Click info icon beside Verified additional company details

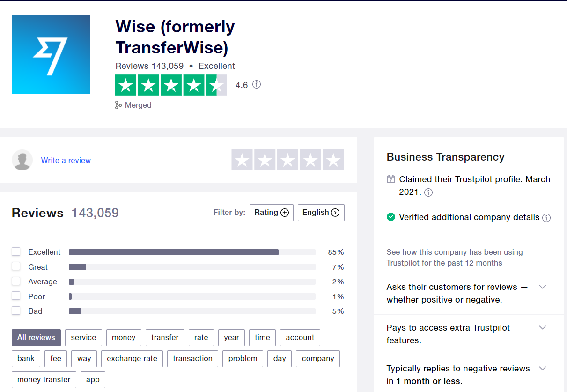coord(546,218)
